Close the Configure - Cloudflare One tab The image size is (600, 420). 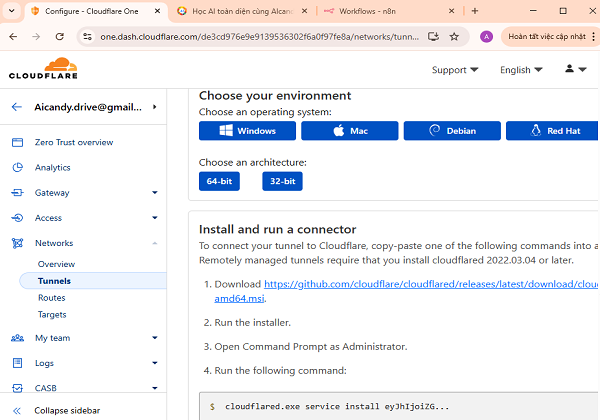click(157, 11)
